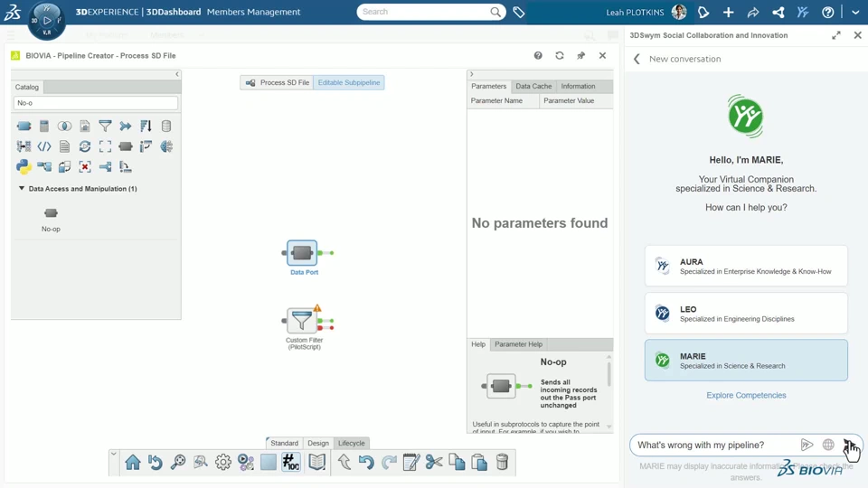Screen dimensions: 868x488
Task: Select the Standard toolbar tab
Action: tap(284, 443)
